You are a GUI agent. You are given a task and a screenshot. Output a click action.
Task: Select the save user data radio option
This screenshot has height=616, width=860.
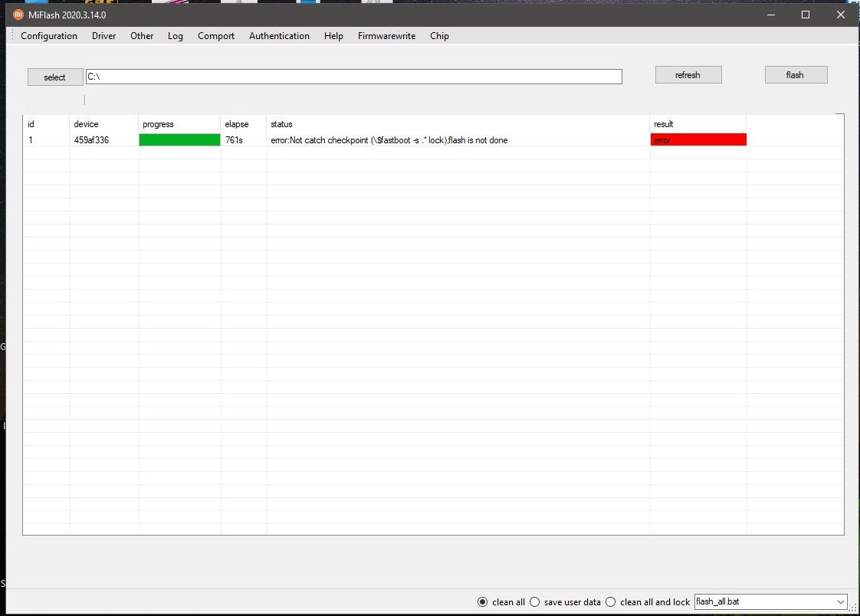click(x=565, y=601)
